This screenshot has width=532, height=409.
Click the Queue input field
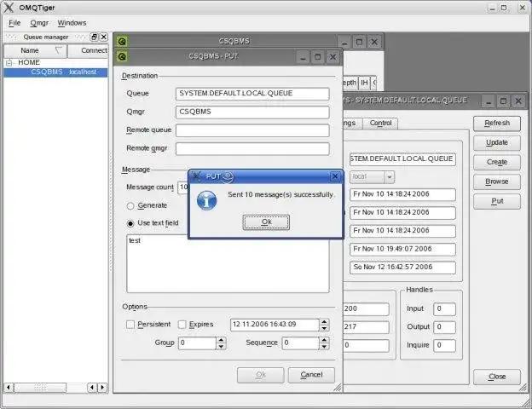252,94
